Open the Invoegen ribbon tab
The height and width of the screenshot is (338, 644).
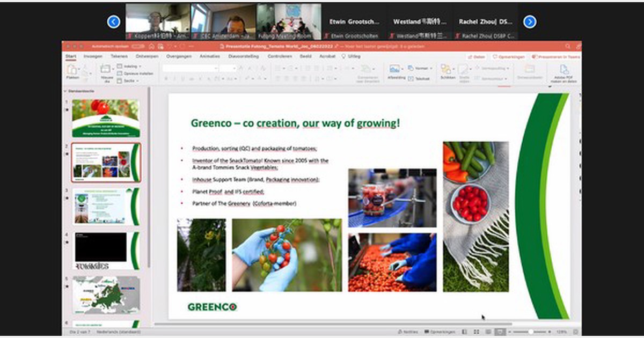point(92,56)
